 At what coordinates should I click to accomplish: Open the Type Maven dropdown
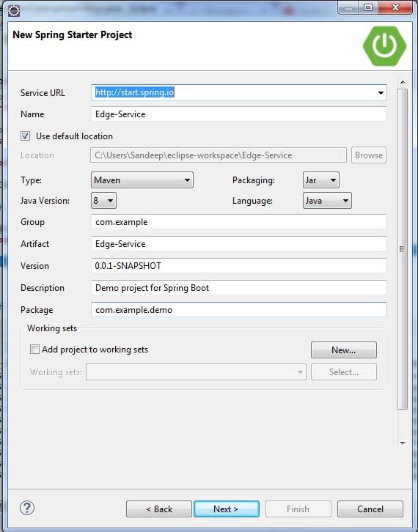coord(142,180)
